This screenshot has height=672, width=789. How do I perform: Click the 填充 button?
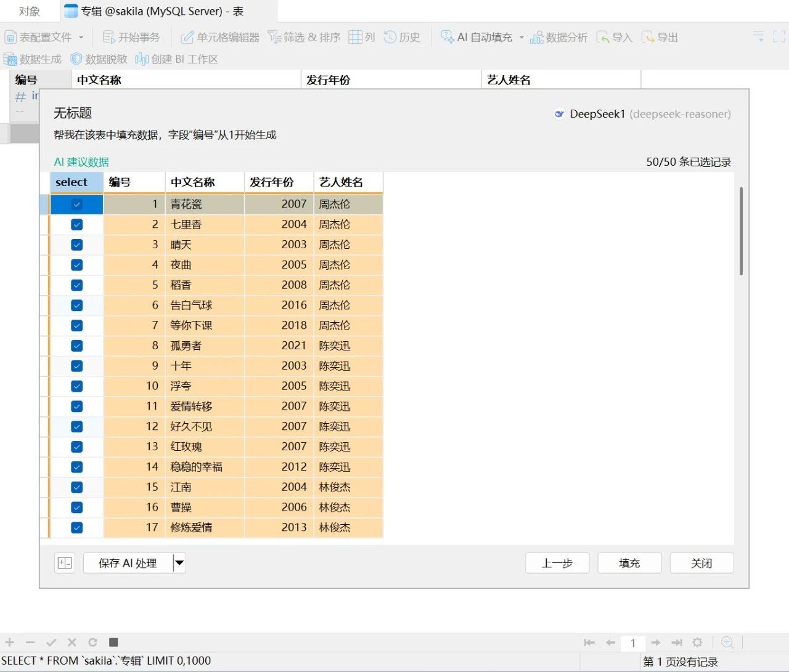tap(629, 563)
